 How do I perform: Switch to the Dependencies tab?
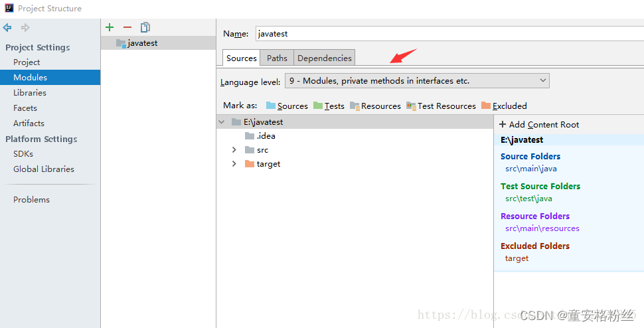(325, 58)
